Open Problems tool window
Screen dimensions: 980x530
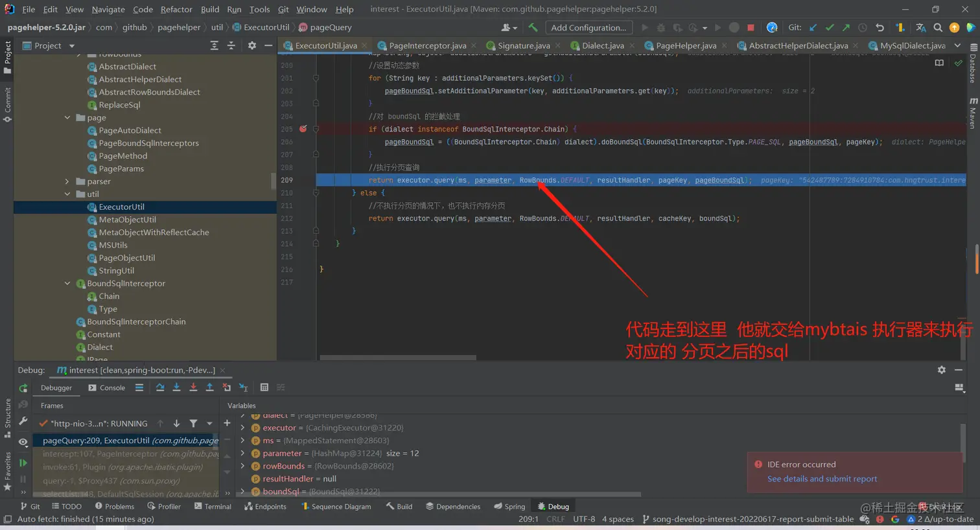point(115,507)
